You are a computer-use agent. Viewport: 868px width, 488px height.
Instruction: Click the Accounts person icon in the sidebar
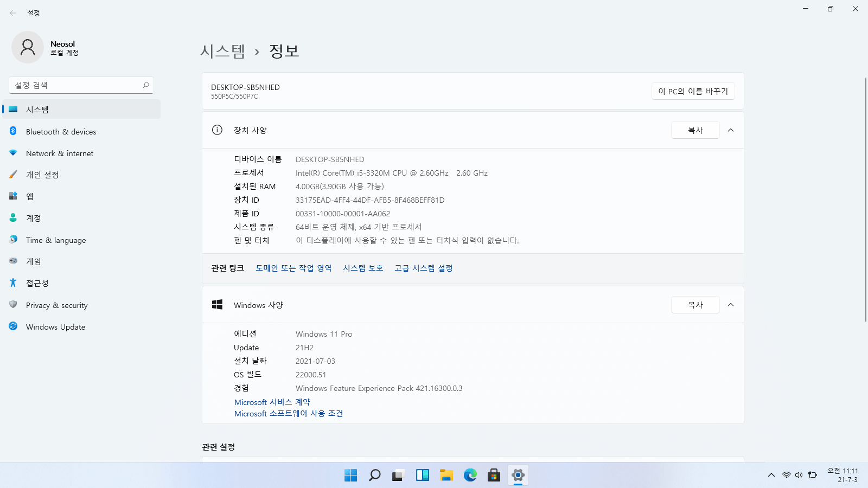pyautogui.click(x=13, y=217)
